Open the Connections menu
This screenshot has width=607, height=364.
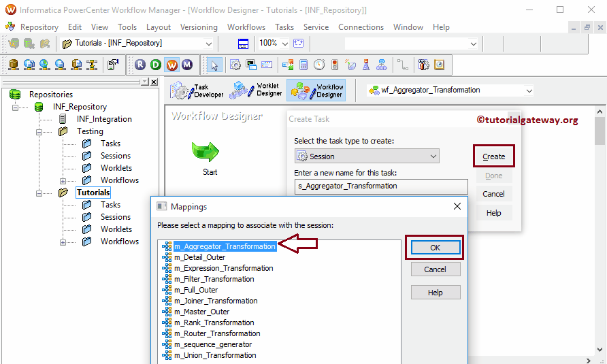click(x=361, y=27)
